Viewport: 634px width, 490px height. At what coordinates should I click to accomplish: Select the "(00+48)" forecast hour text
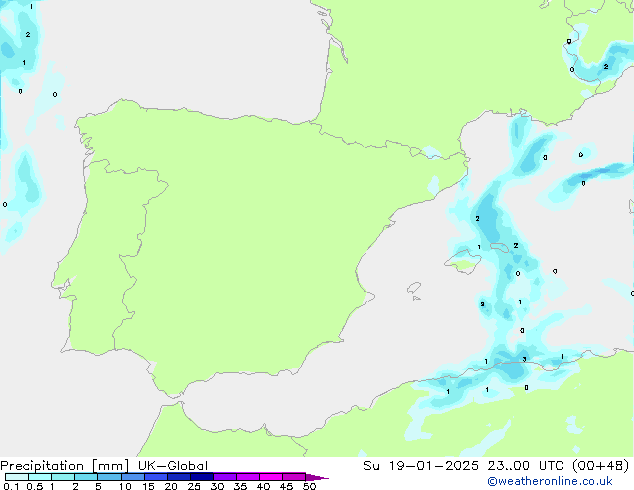[601, 466]
